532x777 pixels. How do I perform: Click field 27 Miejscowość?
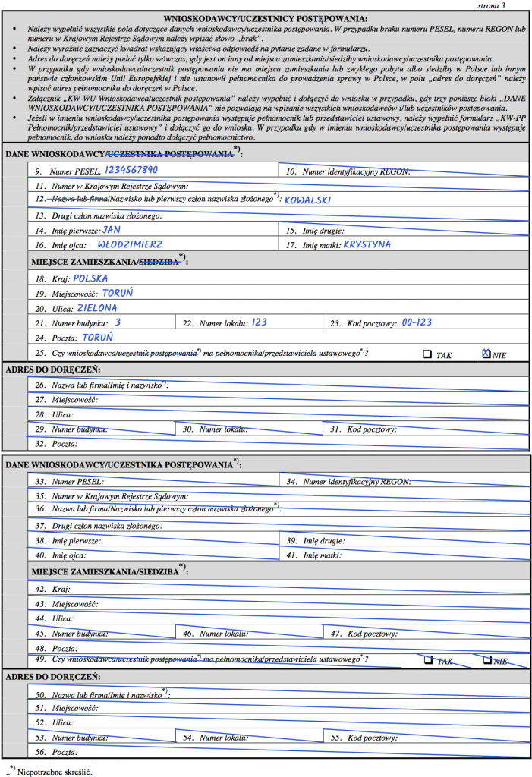[x=279, y=399]
